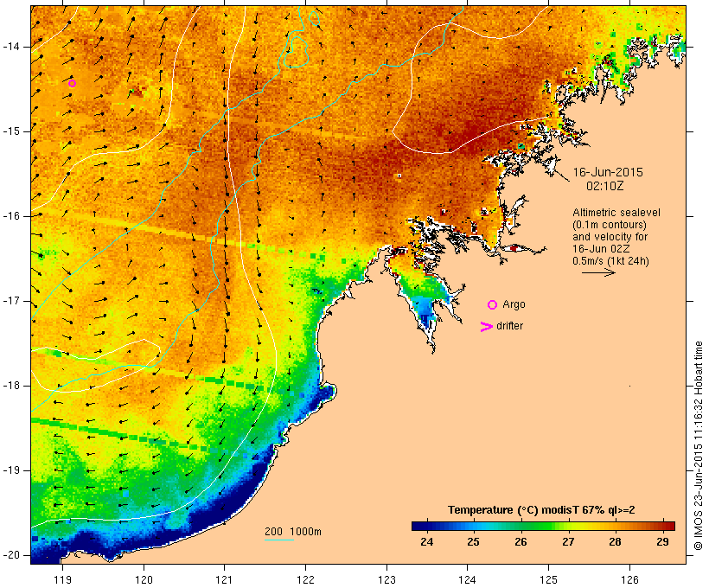The height and width of the screenshot is (588, 709).
Task: Click the longitude label '120'
Action: tap(144, 579)
